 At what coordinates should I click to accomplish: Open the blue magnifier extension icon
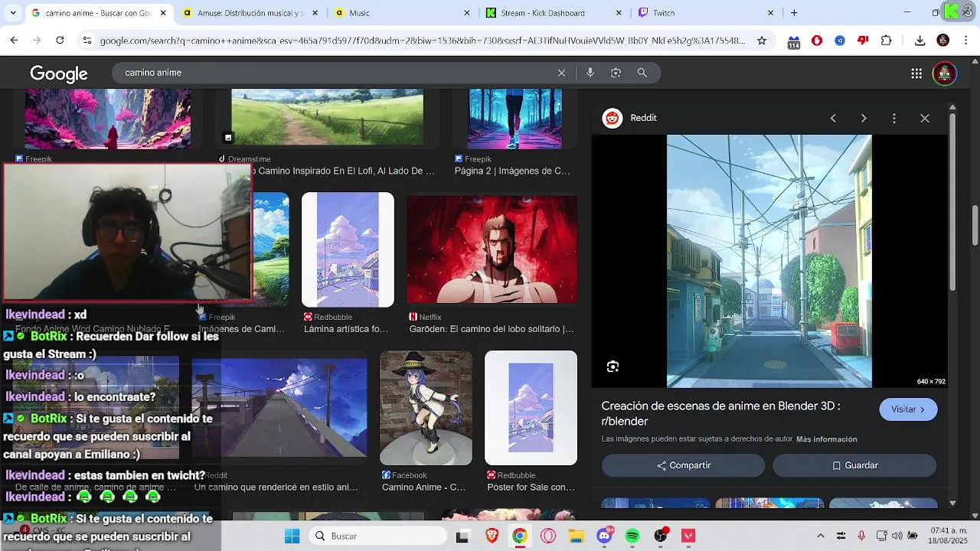pos(840,41)
